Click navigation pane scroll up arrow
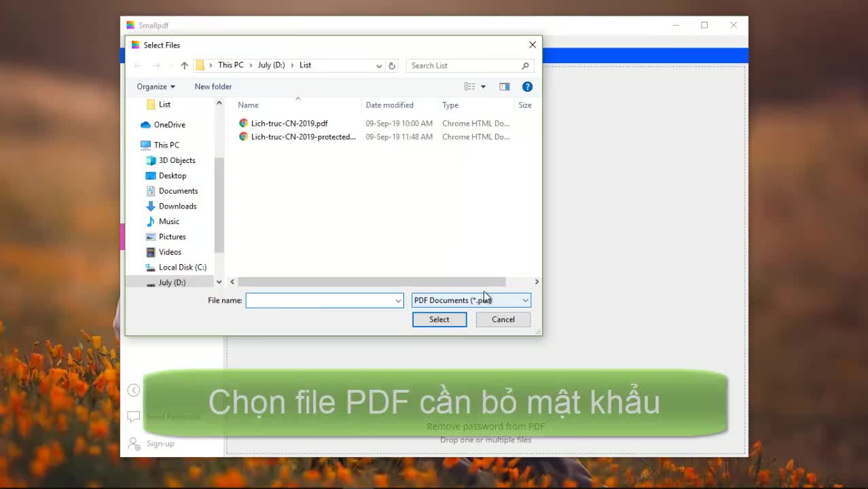This screenshot has width=868, height=489. coord(219,103)
